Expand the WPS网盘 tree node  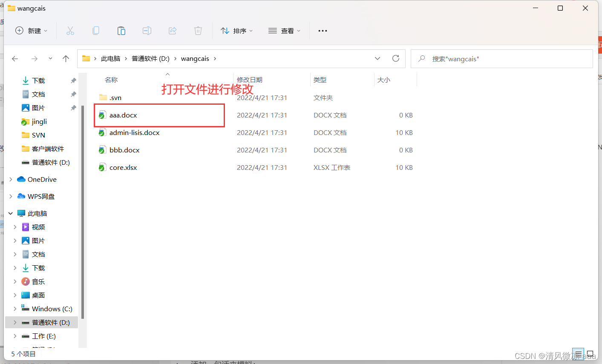pyautogui.click(x=11, y=196)
